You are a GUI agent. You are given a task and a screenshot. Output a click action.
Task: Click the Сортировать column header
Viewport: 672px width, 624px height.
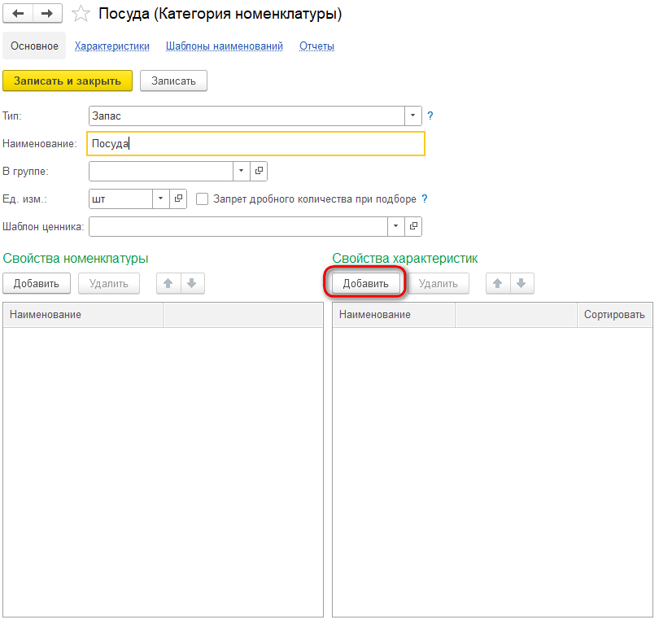(614, 315)
